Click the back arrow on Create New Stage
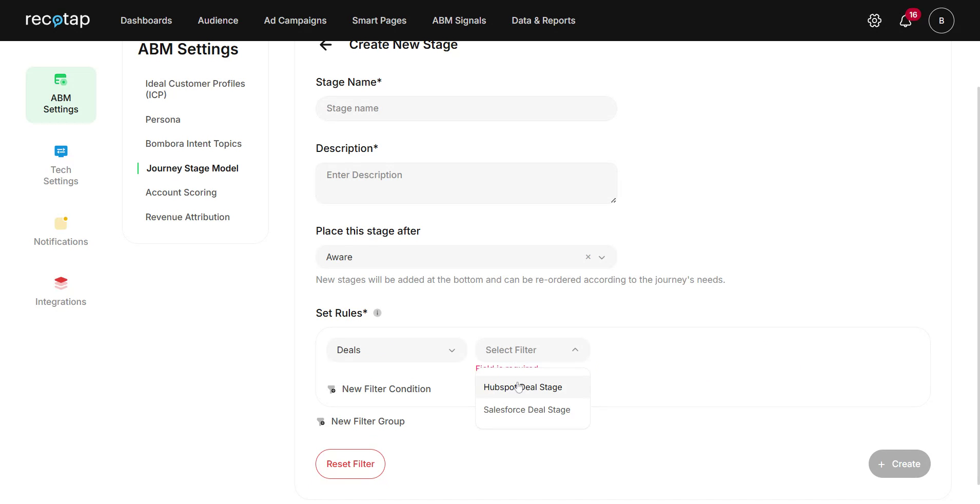980x504 pixels. pos(326,45)
